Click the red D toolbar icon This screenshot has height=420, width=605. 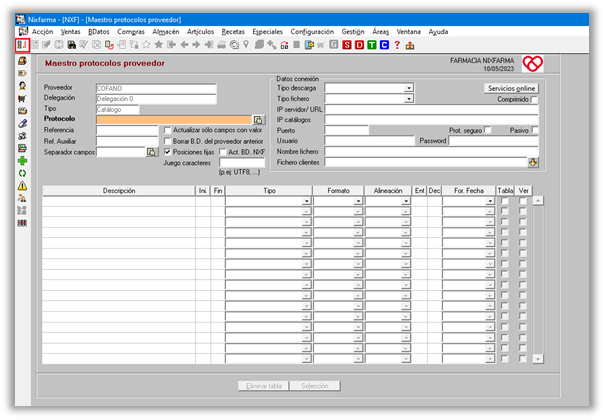(x=359, y=45)
